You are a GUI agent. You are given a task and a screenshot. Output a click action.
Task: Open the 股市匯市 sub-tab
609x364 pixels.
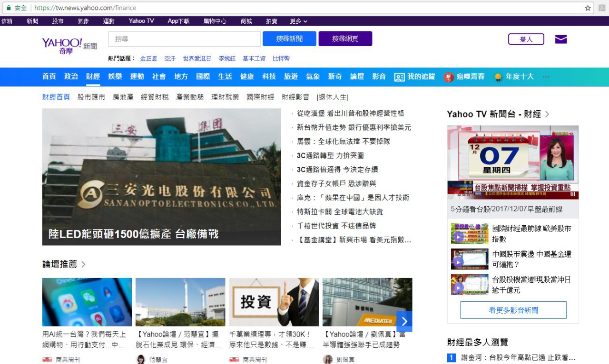[x=91, y=97]
